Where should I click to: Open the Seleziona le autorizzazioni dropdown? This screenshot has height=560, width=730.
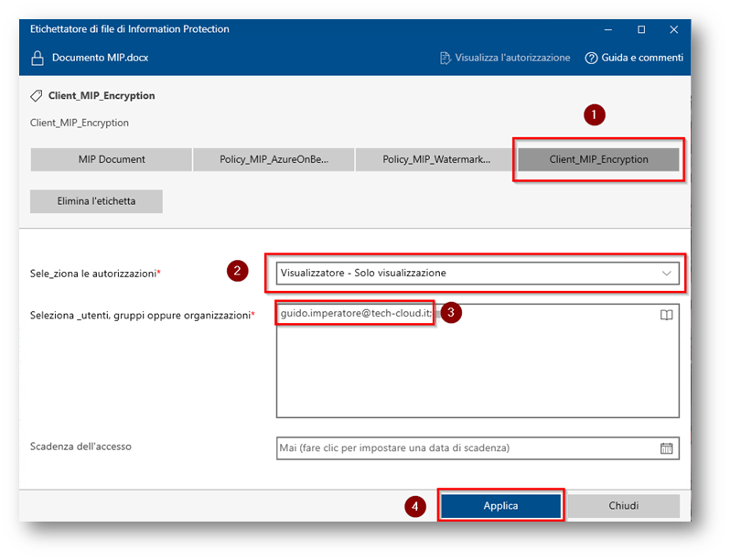click(478, 274)
